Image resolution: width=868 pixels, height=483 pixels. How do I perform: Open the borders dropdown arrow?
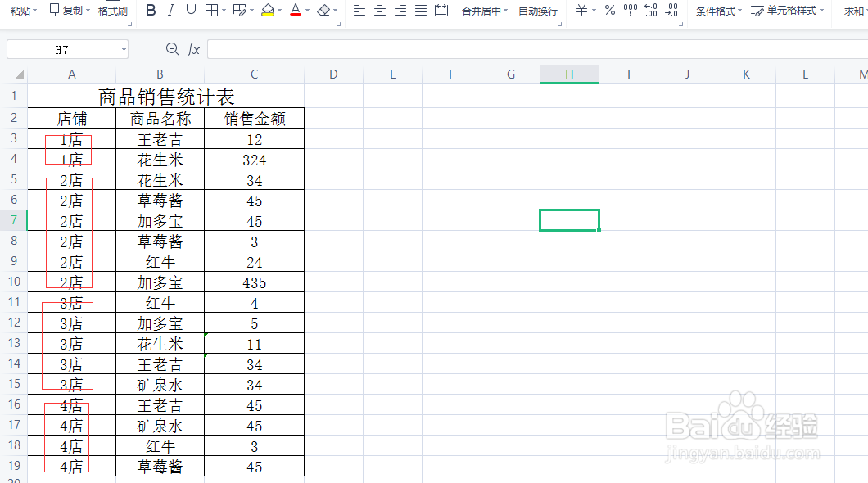point(224,11)
